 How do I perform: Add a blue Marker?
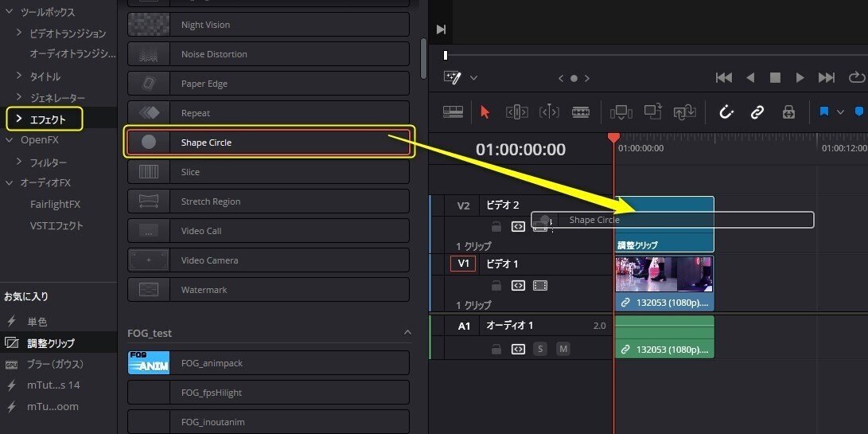point(860,112)
